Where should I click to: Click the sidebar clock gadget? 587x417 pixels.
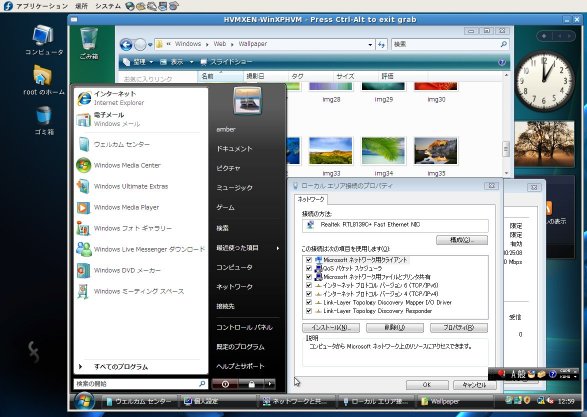click(x=545, y=81)
